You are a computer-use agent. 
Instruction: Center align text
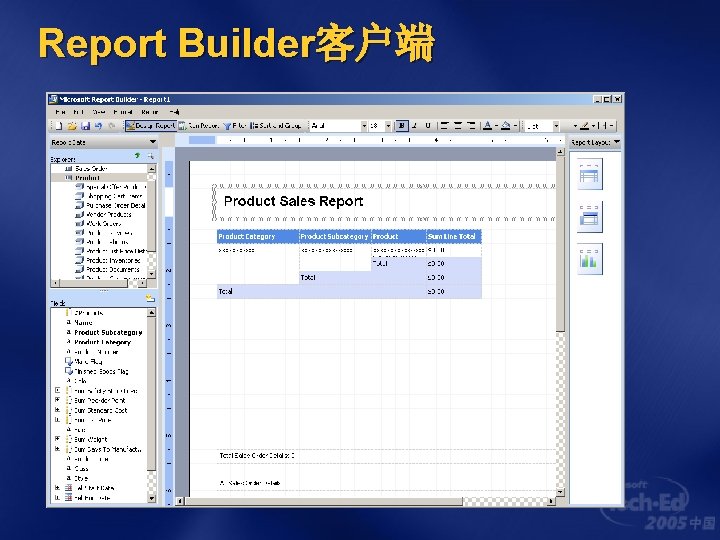pyautogui.click(x=458, y=125)
